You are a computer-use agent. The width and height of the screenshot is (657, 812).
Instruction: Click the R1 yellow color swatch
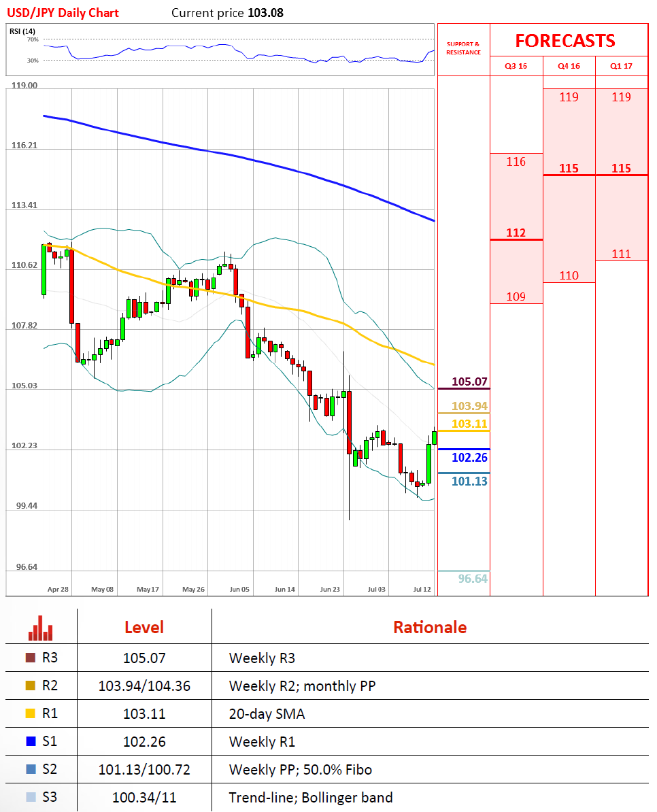tap(31, 713)
